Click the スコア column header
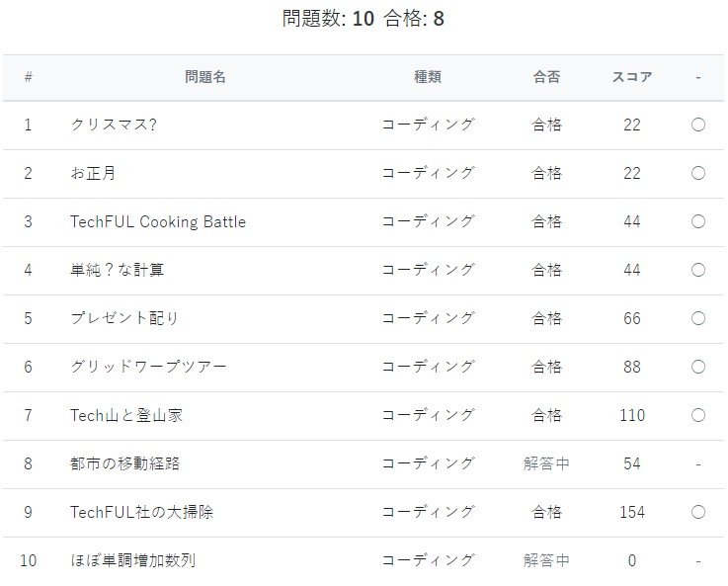 (632, 77)
